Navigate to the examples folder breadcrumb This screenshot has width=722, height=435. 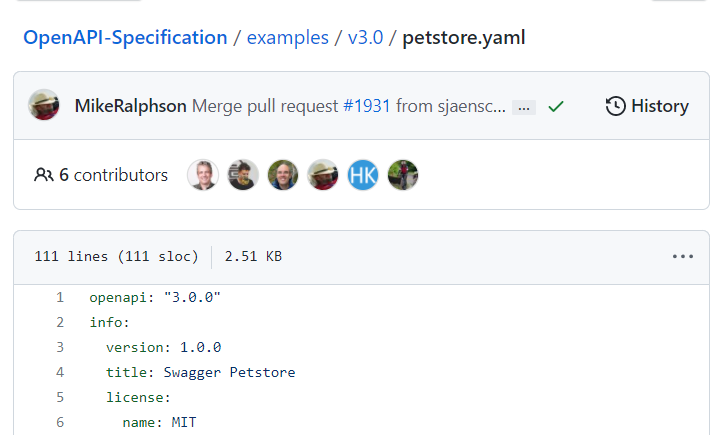pyautogui.click(x=287, y=38)
